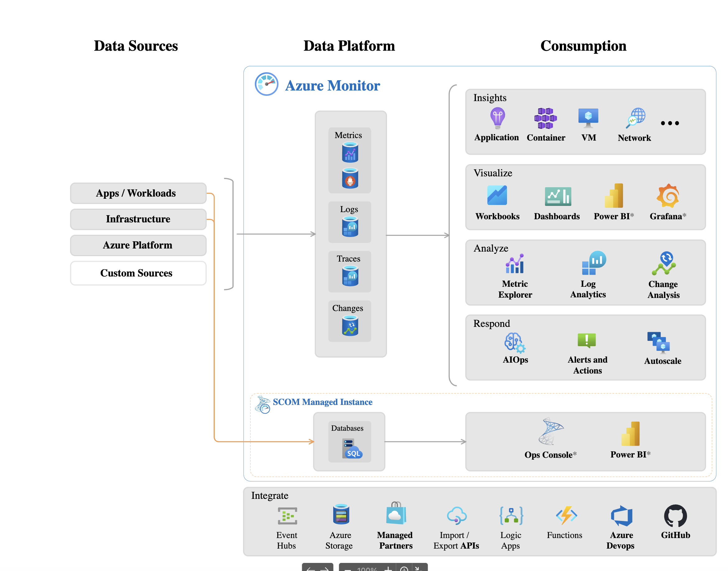The image size is (728, 571).
Task: Open the Change Analysis icon
Action: (x=664, y=263)
